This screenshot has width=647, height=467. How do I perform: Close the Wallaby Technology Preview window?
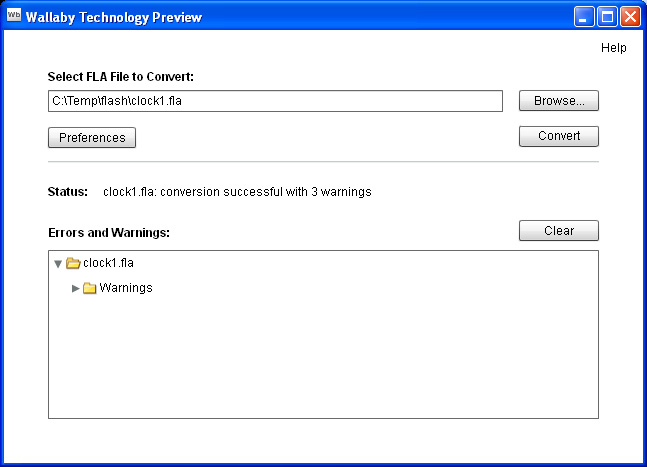[630, 17]
